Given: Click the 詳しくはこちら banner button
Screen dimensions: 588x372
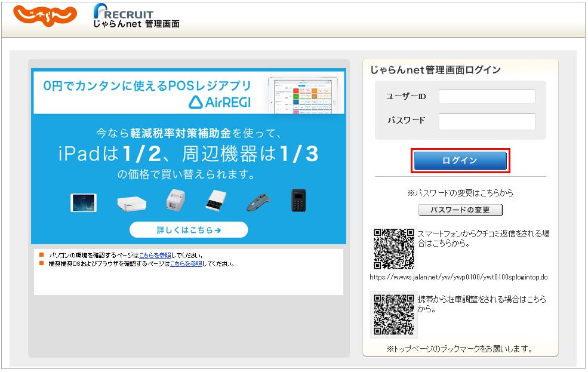Looking at the screenshot, I should (189, 230).
